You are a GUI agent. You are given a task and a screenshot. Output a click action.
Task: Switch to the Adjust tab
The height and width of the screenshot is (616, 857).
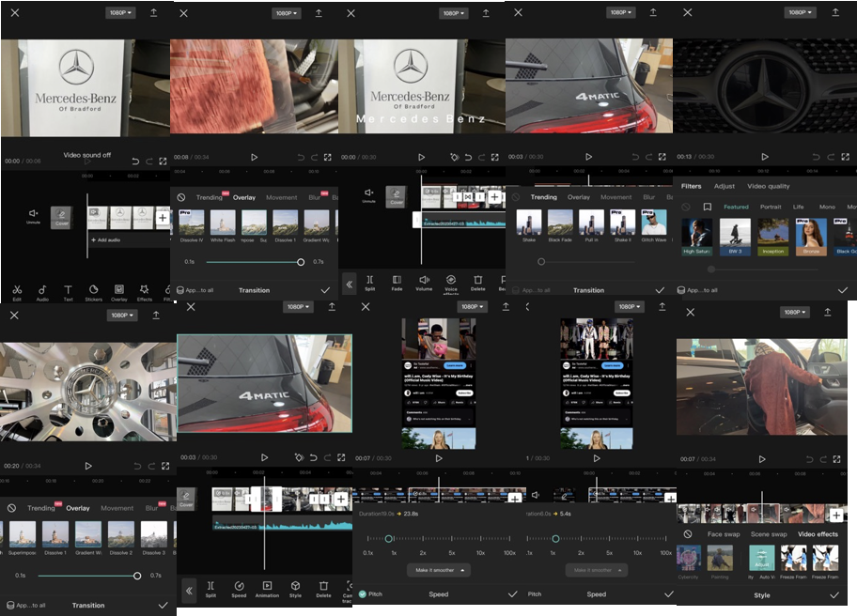(x=725, y=186)
